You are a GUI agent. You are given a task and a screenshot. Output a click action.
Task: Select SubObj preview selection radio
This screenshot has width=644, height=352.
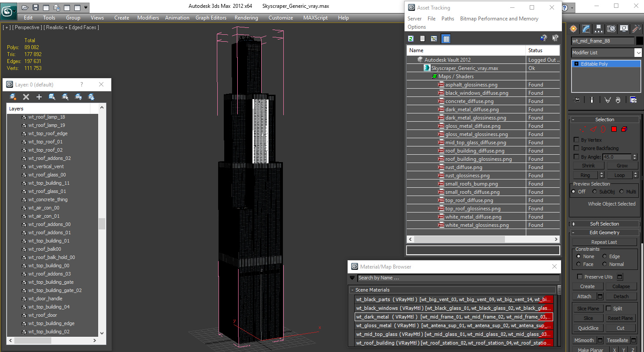pos(594,192)
